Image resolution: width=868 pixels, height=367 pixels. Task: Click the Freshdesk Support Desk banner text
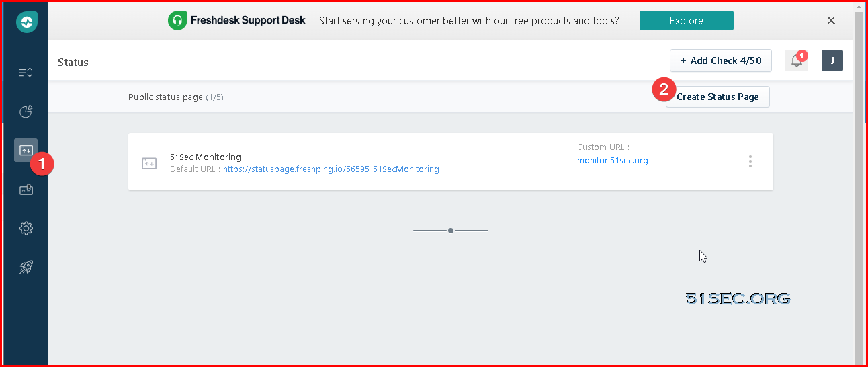pyautogui.click(x=248, y=20)
